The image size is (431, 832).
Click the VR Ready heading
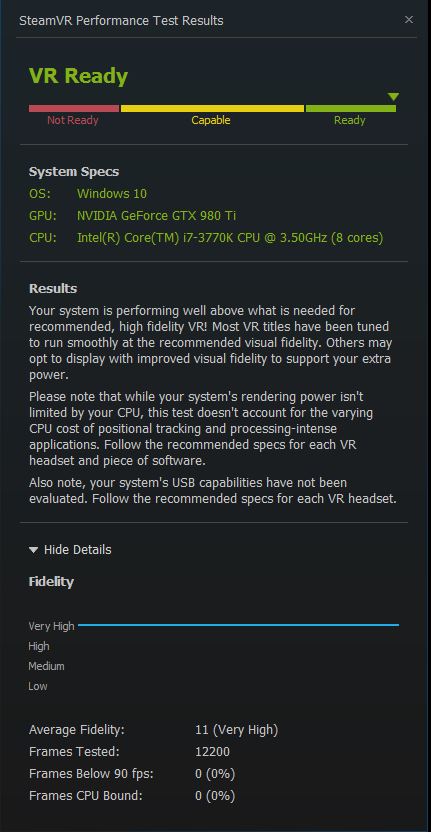79,76
